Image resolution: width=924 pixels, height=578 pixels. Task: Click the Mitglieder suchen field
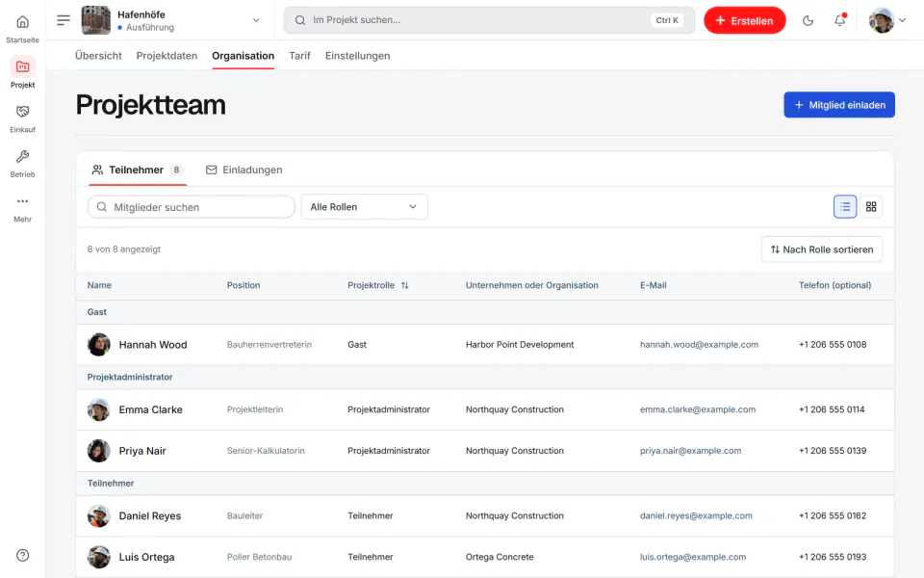pos(191,207)
